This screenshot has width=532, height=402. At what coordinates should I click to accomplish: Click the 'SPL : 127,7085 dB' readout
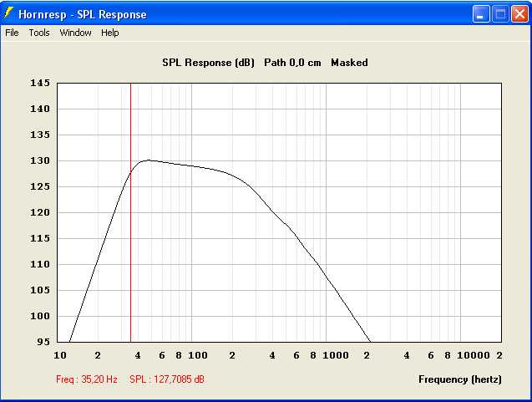[x=167, y=379]
